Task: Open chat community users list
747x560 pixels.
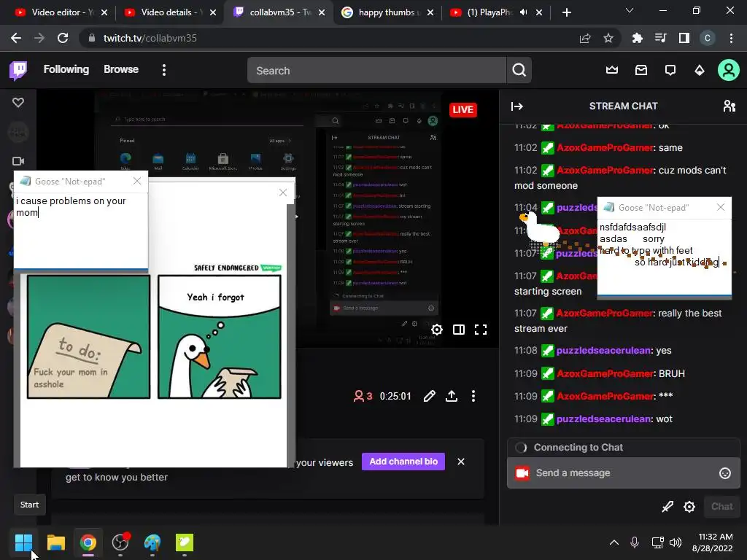Action: [x=729, y=106]
